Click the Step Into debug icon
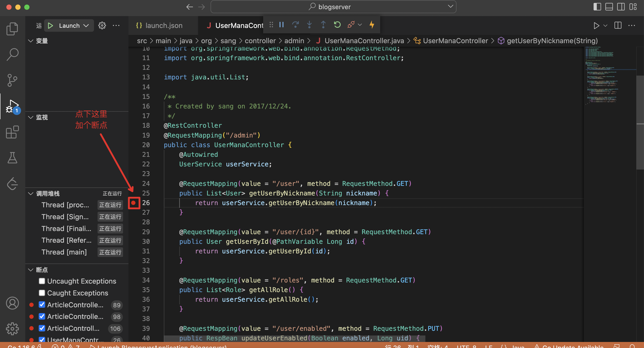Image resolution: width=644 pixels, height=348 pixels. click(309, 25)
